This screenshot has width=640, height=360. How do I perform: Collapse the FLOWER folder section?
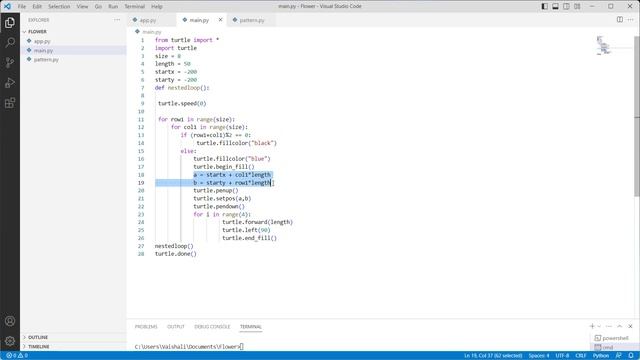point(37,31)
